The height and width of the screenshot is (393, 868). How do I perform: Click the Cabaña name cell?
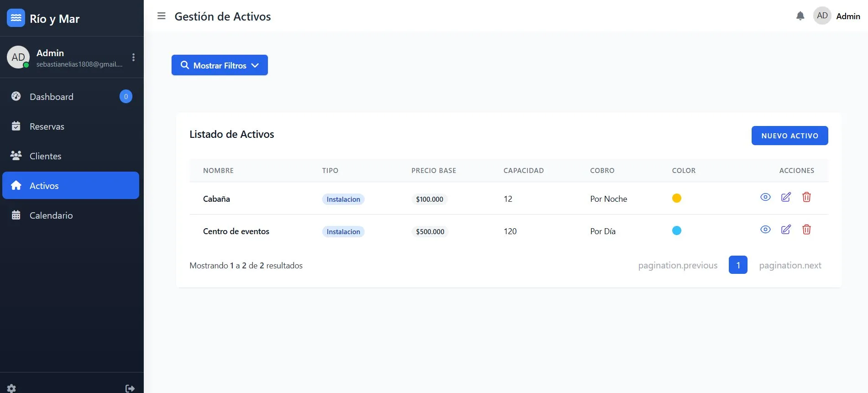(216, 199)
